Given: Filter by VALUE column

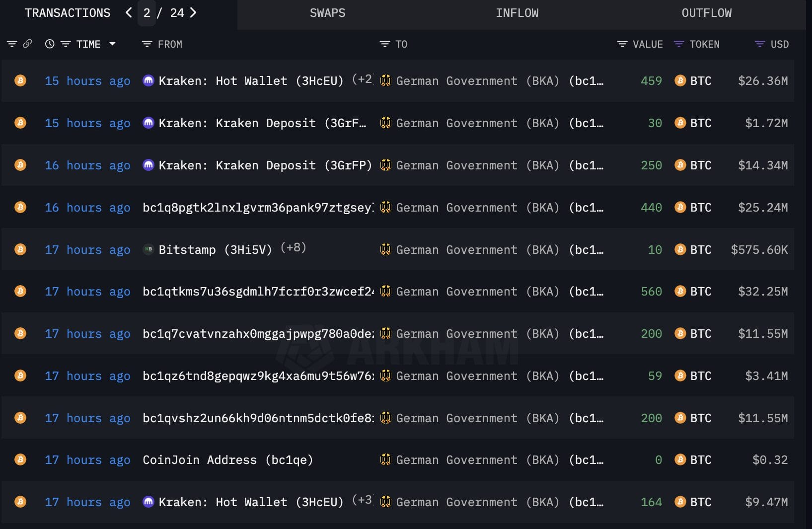Looking at the screenshot, I should pos(622,45).
